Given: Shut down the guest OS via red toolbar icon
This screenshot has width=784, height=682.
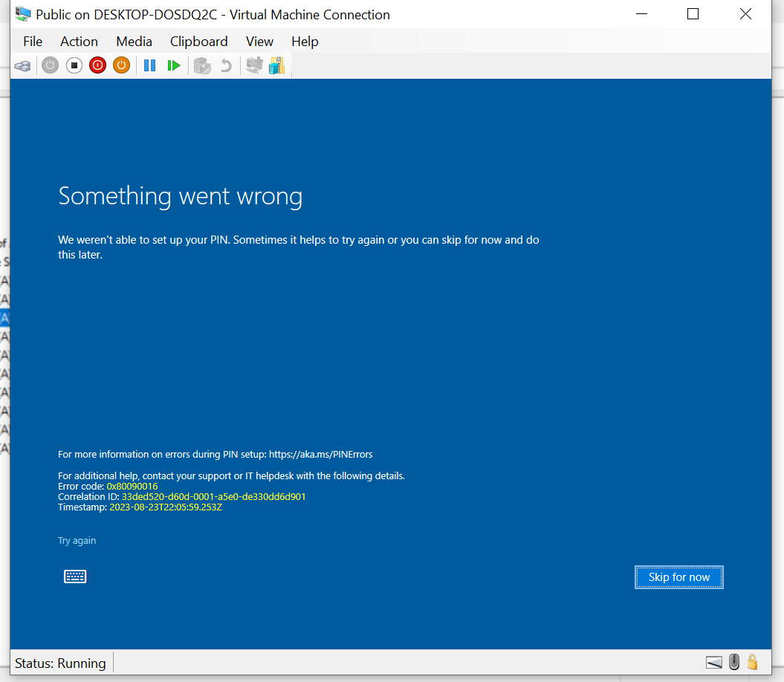Looking at the screenshot, I should 97,65.
